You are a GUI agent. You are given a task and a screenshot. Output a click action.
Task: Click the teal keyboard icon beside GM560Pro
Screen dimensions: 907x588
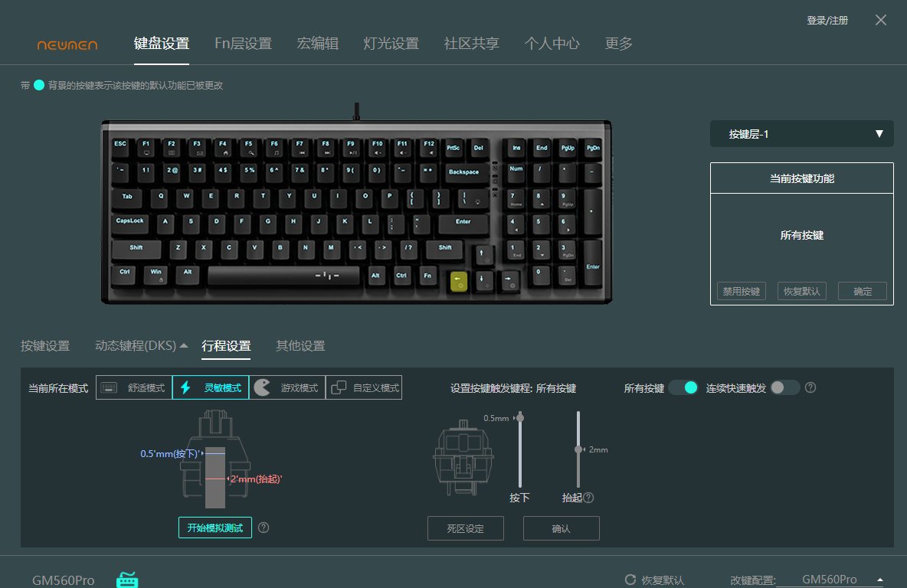coord(127,580)
